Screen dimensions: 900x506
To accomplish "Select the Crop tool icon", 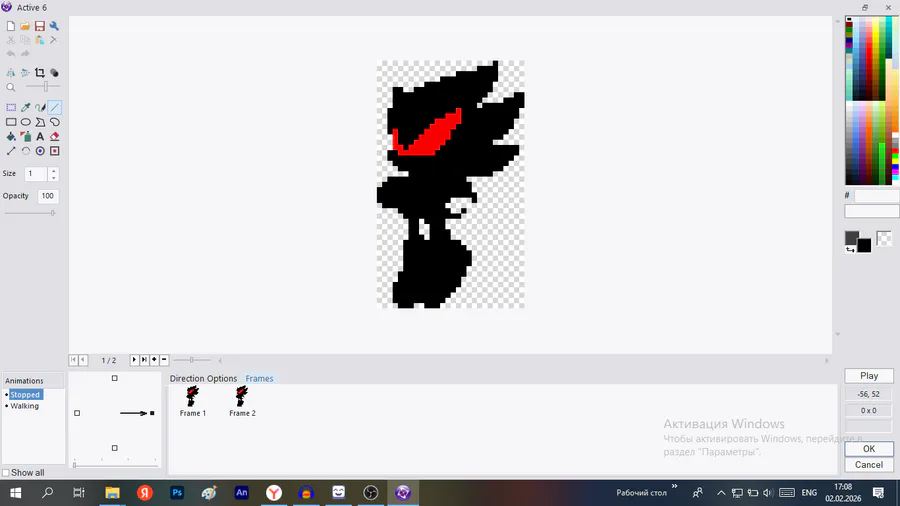I will (x=40, y=73).
